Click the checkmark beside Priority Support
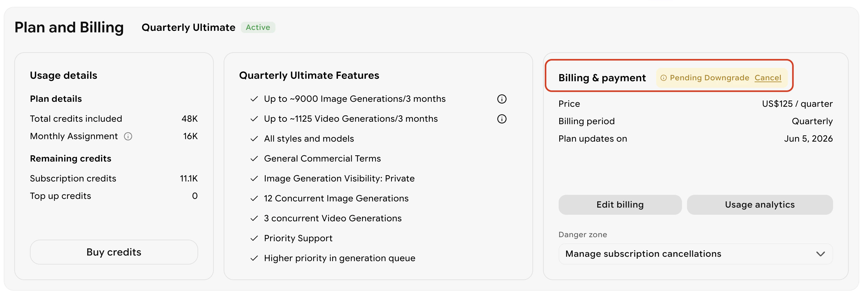The height and width of the screenshot is (305, 868). coord(254,238)
